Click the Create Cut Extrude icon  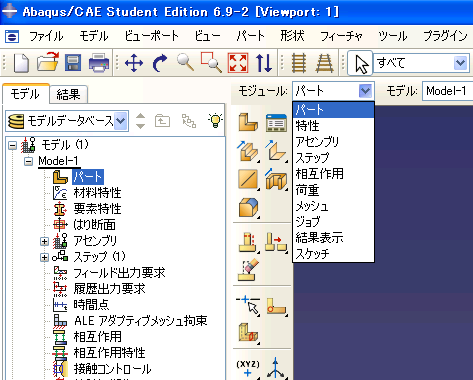point(276,179)
